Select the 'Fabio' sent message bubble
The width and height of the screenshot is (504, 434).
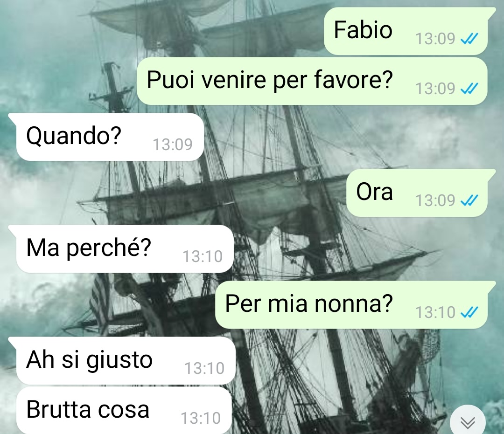pos(406,31)
